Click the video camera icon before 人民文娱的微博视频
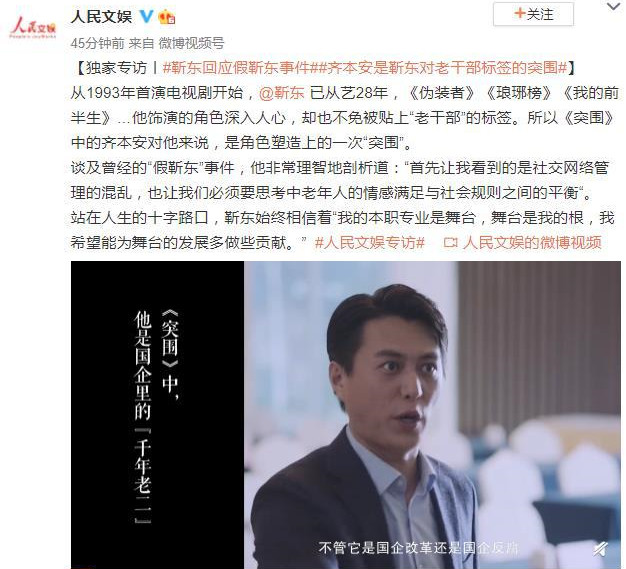 (x=450, y=242)
